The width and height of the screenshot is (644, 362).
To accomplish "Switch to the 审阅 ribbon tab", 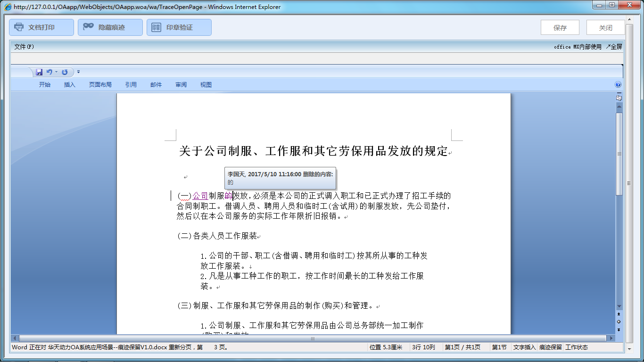I will tap(181, 84).
